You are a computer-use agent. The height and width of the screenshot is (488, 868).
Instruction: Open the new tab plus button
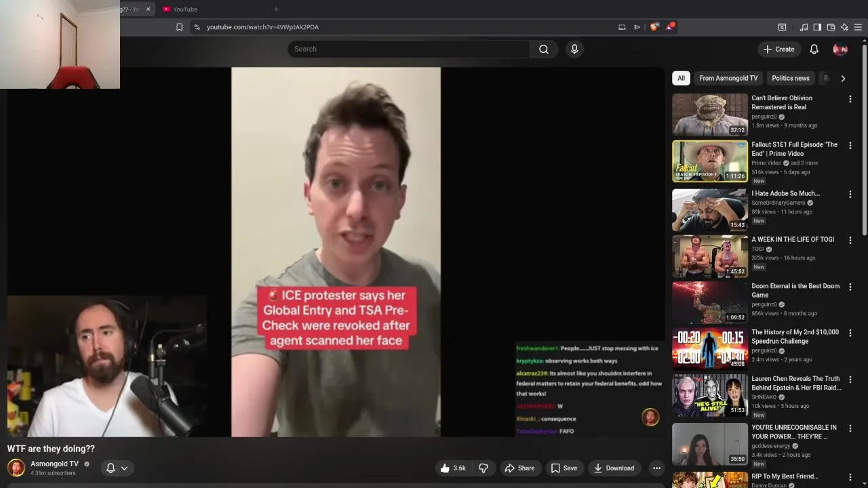276,9
